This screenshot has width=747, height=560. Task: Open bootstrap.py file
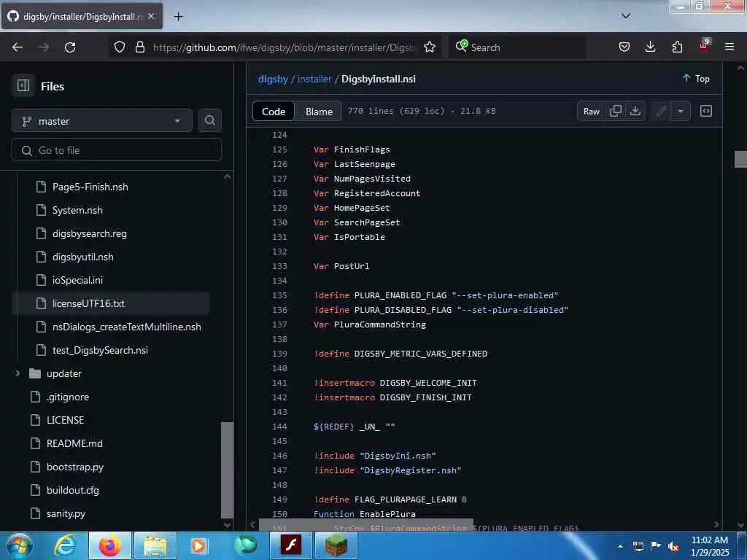click(x=75, y=467)
